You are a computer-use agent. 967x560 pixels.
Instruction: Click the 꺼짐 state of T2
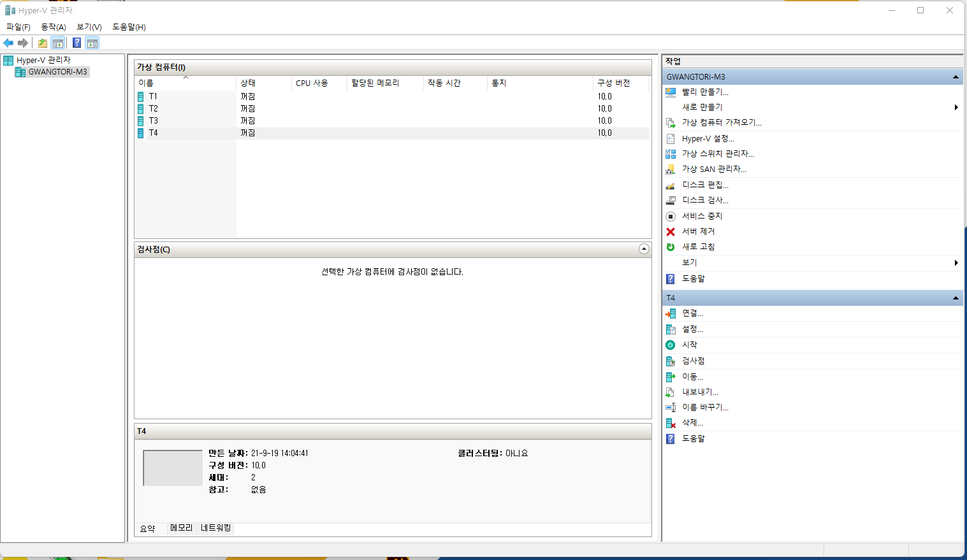coord(248,108)
